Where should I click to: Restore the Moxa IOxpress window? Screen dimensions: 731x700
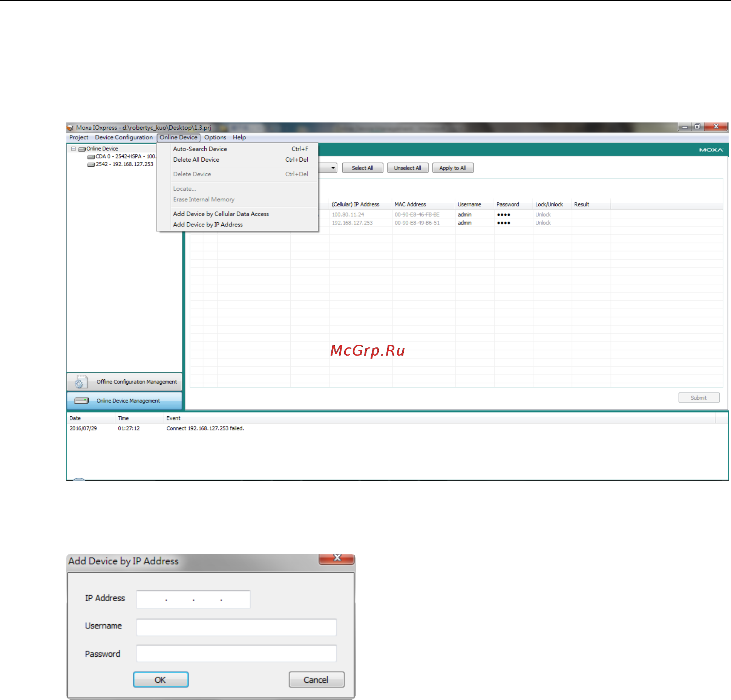click(x=697, y=127)
